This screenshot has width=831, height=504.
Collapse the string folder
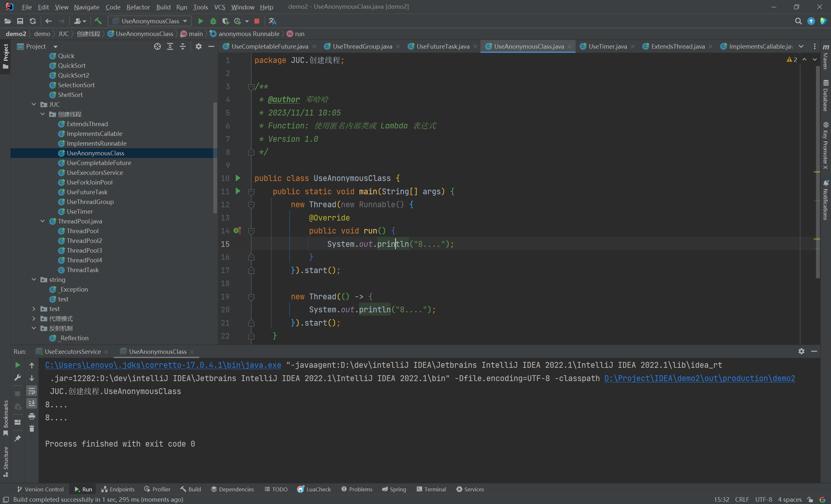(34, 279)
